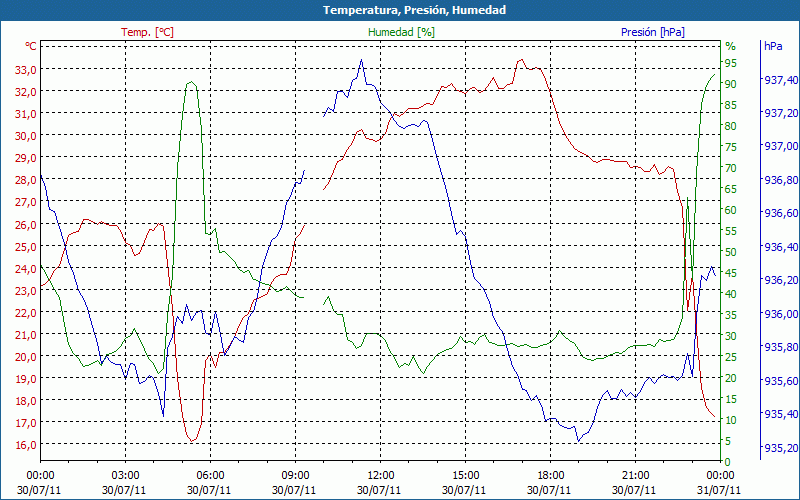800x500 pixels.
Task: Click the 937,00 pressure axis value
Action: tap(781, 146)
